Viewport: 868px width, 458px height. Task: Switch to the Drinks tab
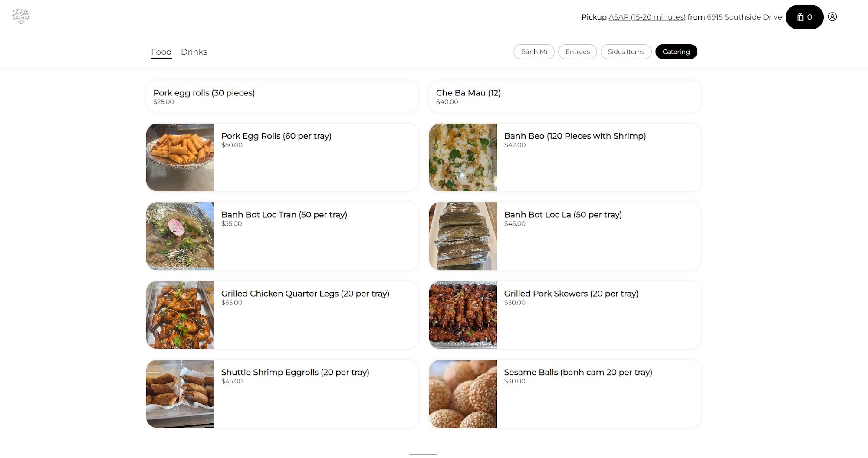tap(194, 52)
